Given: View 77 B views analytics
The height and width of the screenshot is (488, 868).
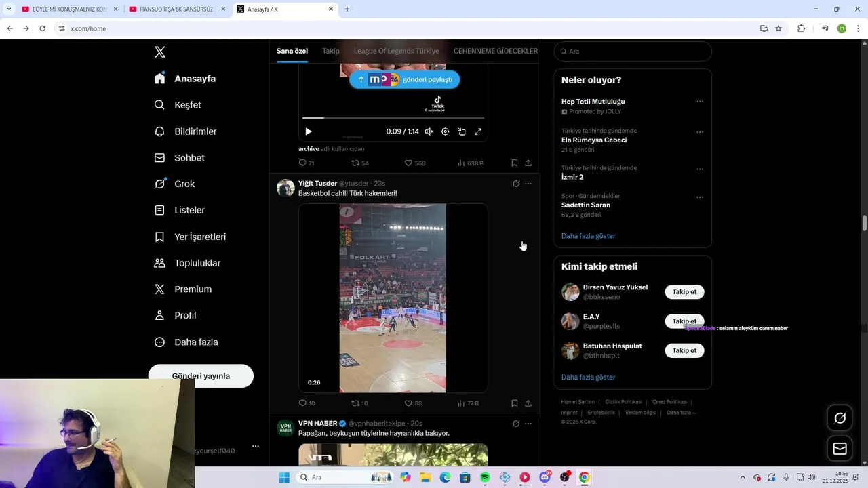Looking at the screenshot, I should (x=468, y=403).
